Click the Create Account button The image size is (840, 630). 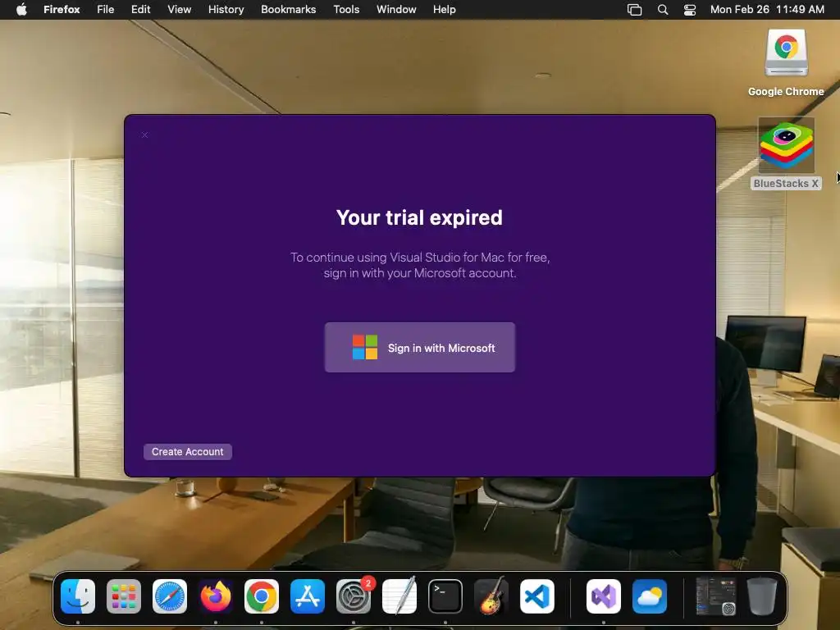(x=188, y=452)
